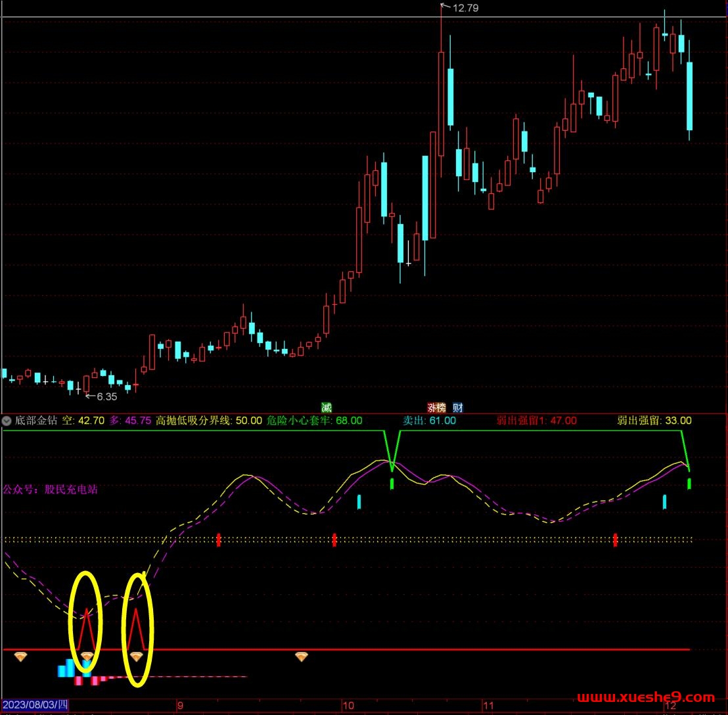Click the diamond inside the first yellow circle
The height and width of the screenshot is (715, 728).
coord(87,657)
